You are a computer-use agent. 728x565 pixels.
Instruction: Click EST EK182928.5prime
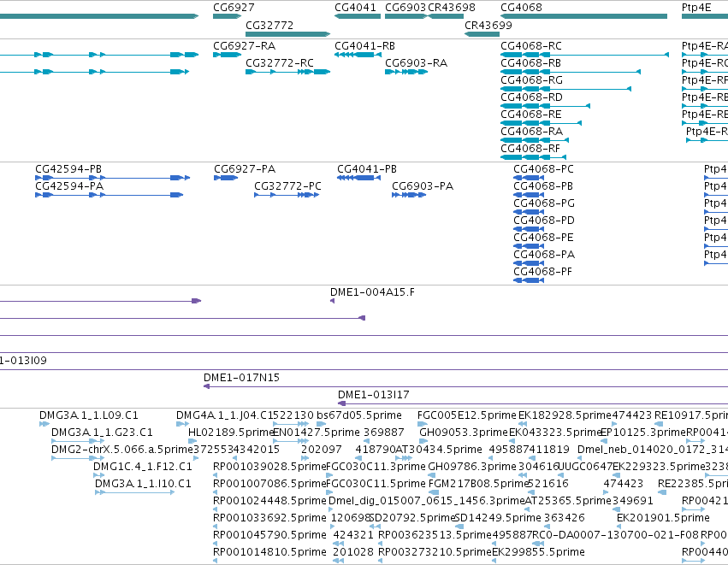tap(523, 423)
